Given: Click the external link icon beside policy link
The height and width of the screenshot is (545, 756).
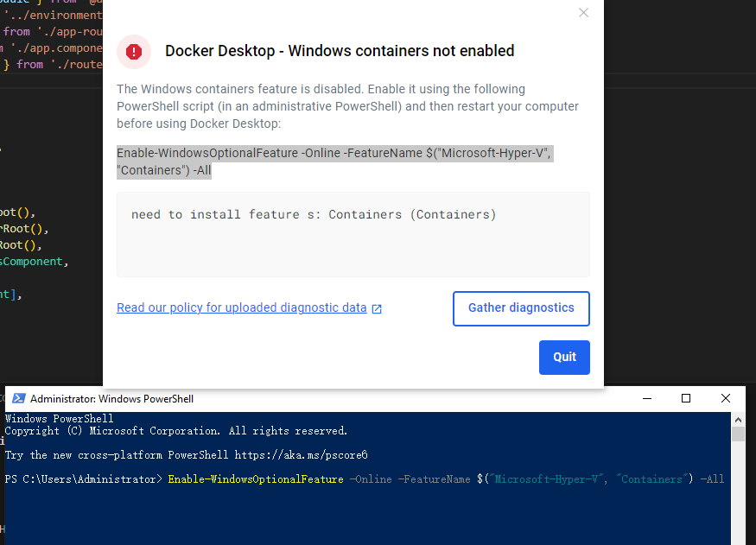Looking at the screenshot, I should (x=377, y=309).
